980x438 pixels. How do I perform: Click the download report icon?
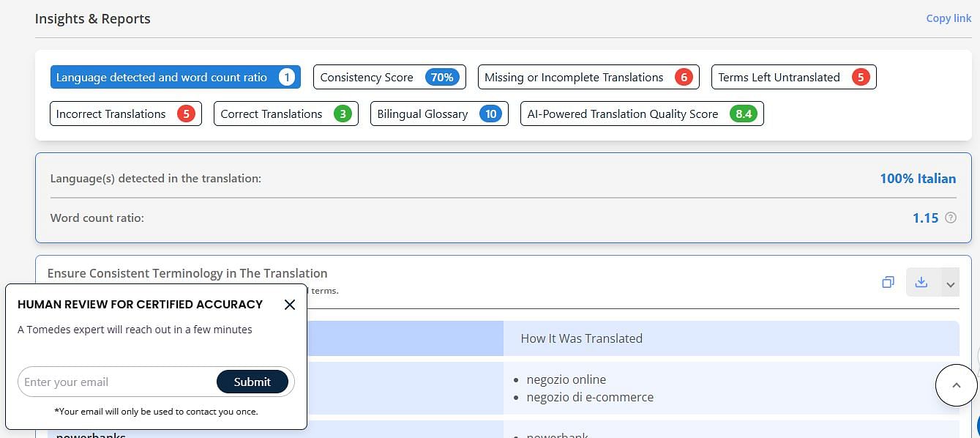tap(921, 282)
